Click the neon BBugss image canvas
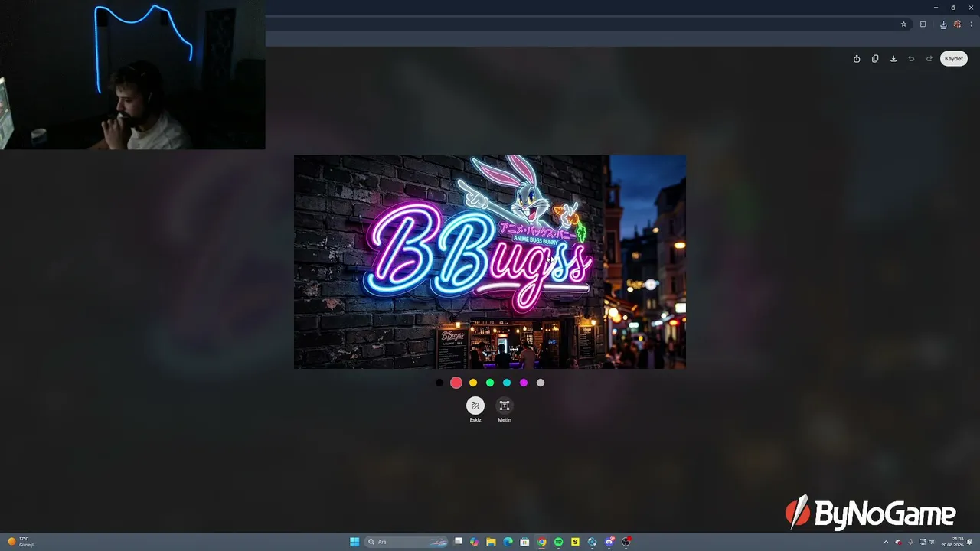Viewport: 980px width, 551px height. pyautogui.click(x=490, y=262)
